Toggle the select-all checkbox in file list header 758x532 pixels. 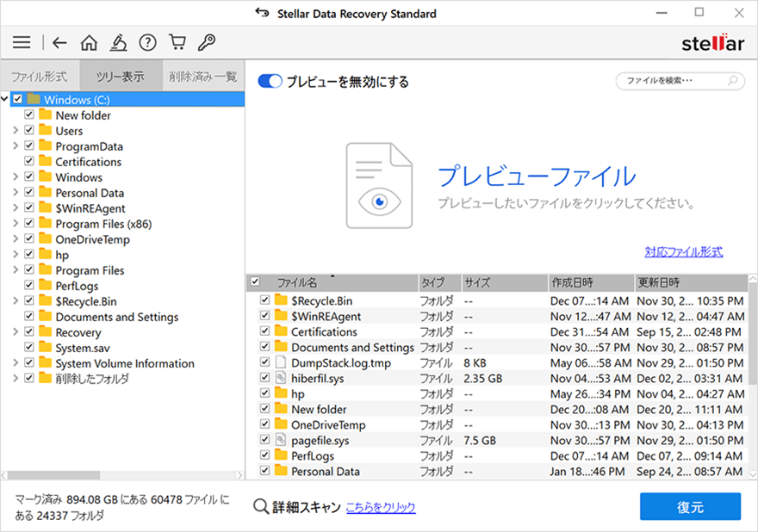[255, 282]
